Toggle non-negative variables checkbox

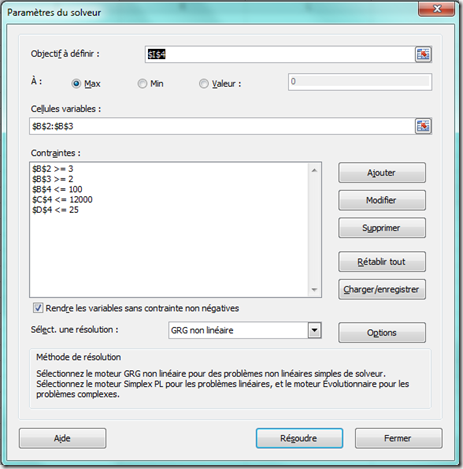(38, 308)
